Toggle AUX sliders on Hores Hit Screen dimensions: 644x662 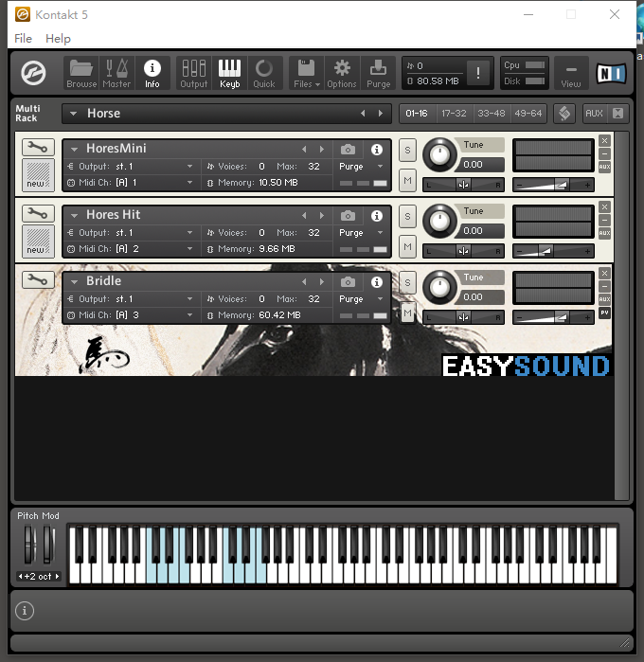pyautogui.click(x=605, y=233)
